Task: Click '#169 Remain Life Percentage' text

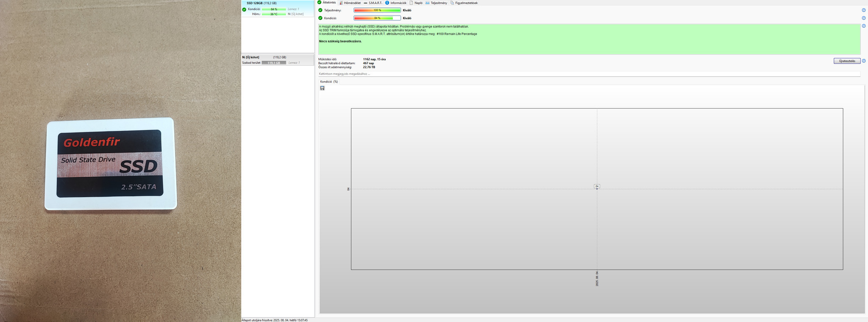Action: (456, 34)
